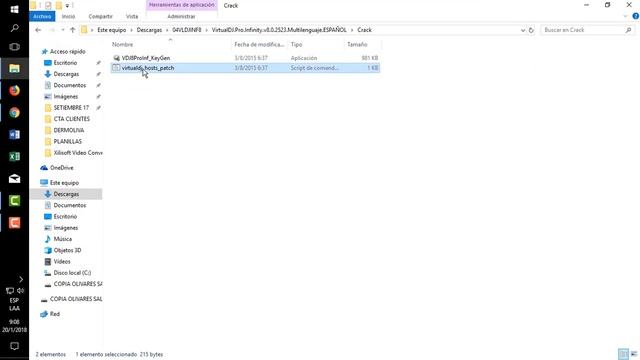Open the Action Center notifications icon
The image size is (640, 360).
14,346
